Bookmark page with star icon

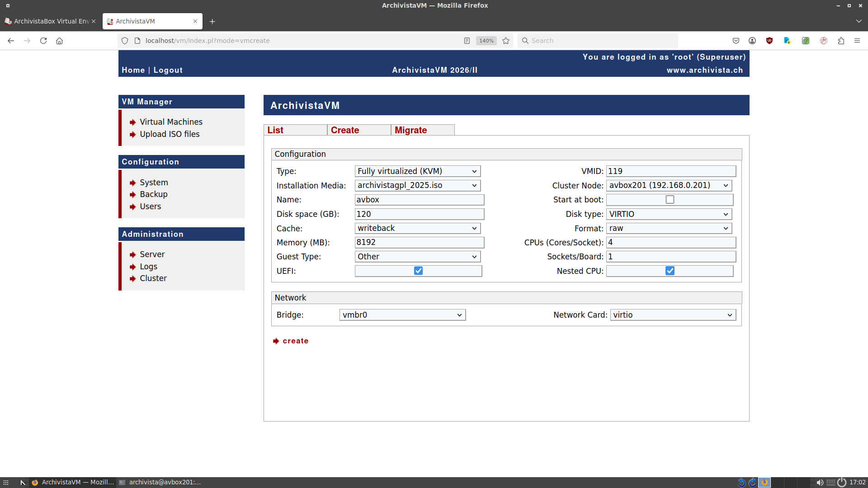[x=506, y=41]
